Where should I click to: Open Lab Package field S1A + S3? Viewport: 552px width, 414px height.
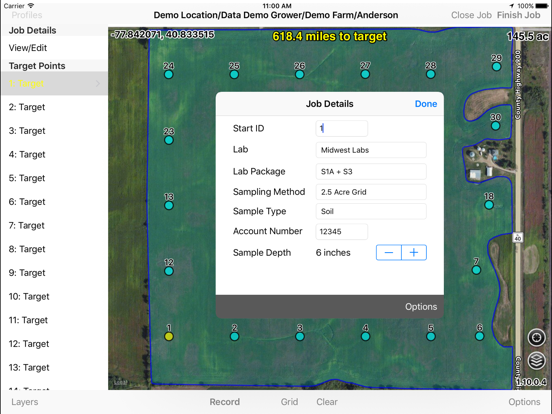click(x=371, y=171)
